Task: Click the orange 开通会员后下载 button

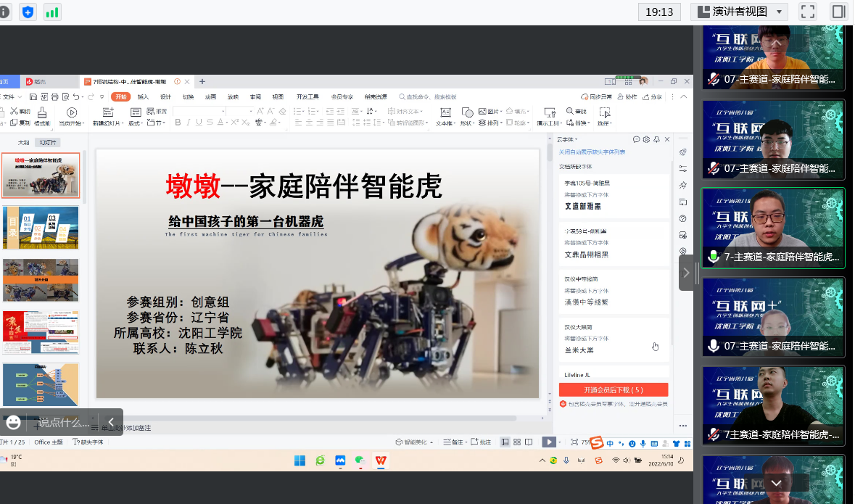Action: [x=613, y=389]
